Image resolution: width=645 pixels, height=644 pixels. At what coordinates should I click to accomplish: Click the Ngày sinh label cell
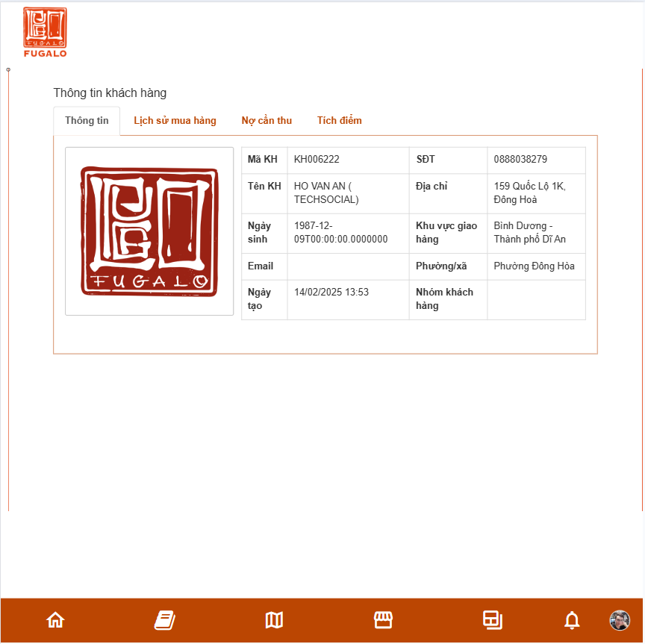pos(264,233)
